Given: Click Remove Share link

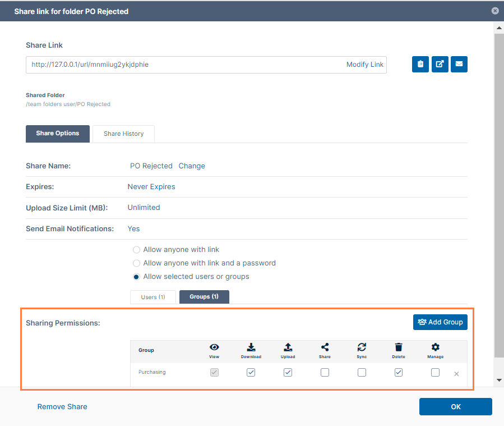Looking at the screenshot, I should 62,406.
